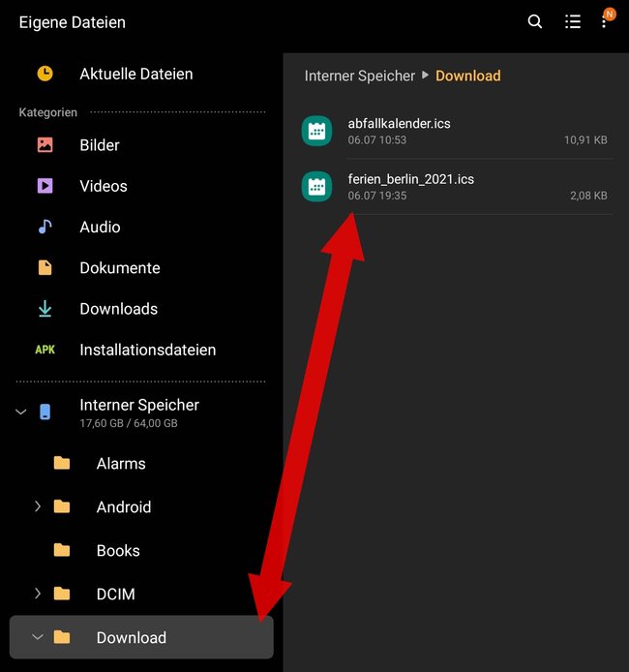The width and height of the screenshot is (629, 672).
Task: Click calendar icon of abfallkalender.ics
Action: [x=316, y=131]
